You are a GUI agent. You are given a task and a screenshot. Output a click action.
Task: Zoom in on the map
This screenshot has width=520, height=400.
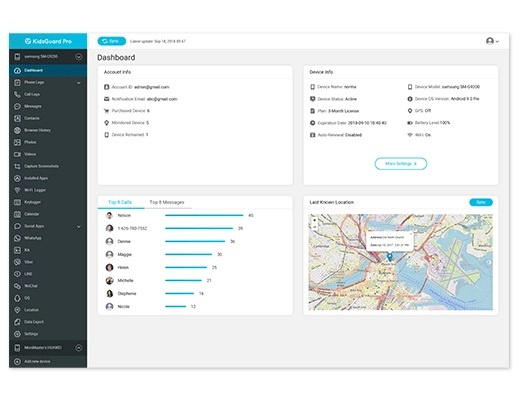tap(314, 220)
